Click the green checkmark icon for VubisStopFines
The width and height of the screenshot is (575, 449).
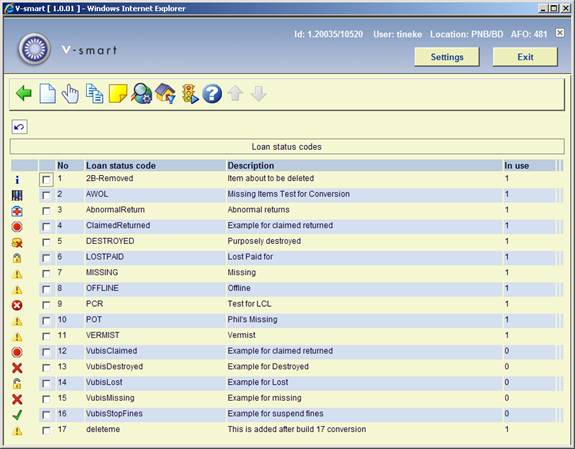[x=17, y=415]
